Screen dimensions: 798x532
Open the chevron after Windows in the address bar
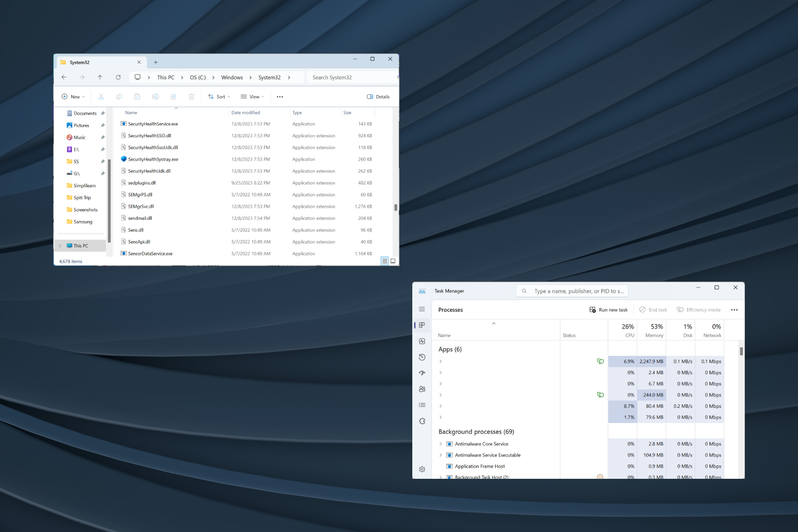[251, 78]
